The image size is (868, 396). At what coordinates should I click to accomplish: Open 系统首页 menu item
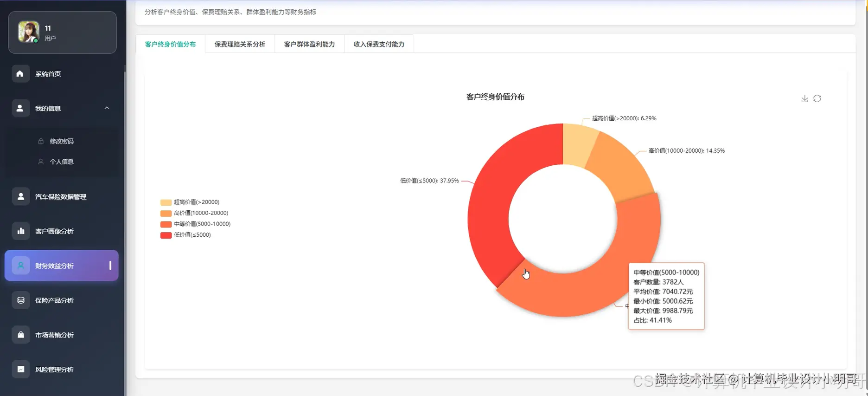(x=62, y=74)
